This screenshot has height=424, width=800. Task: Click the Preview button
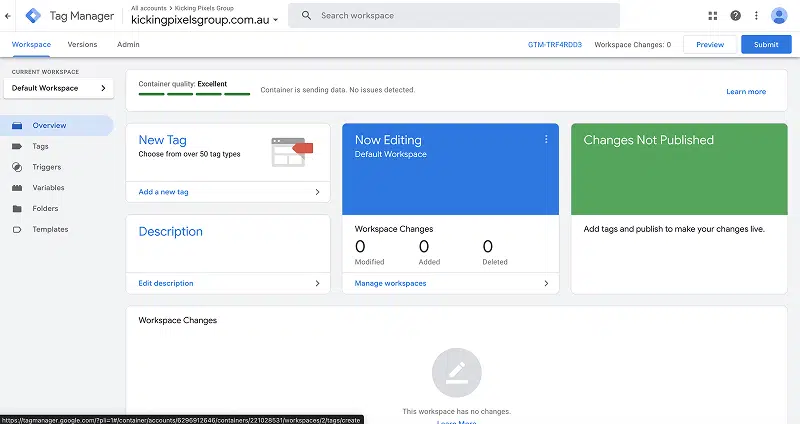[x=710, y=44]
